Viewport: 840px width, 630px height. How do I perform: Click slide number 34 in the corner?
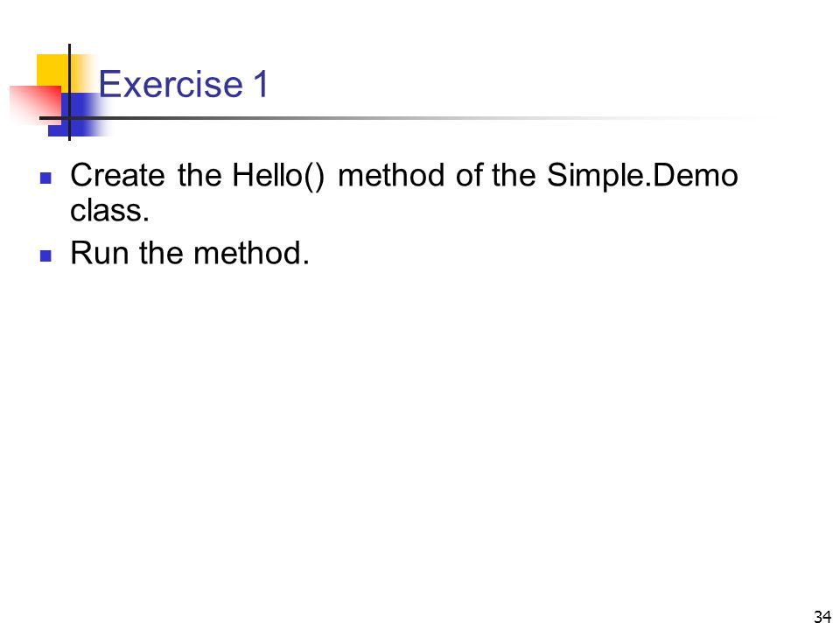coord(822,617)
